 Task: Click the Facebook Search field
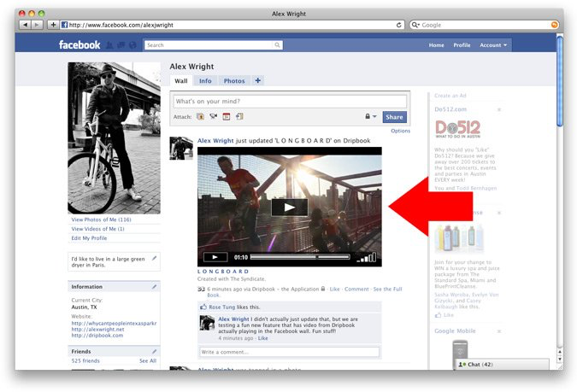(209, 45)
